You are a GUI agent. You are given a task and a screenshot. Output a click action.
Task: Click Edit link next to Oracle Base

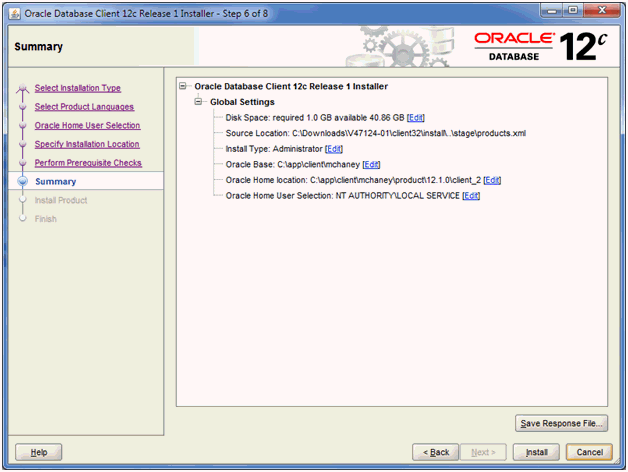coord(371,165)
